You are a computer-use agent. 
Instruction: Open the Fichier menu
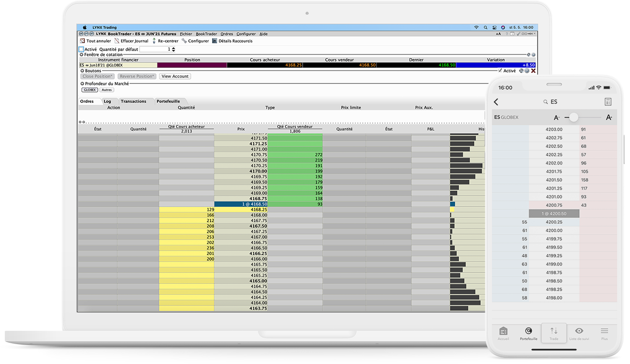(x=186, y=34)
